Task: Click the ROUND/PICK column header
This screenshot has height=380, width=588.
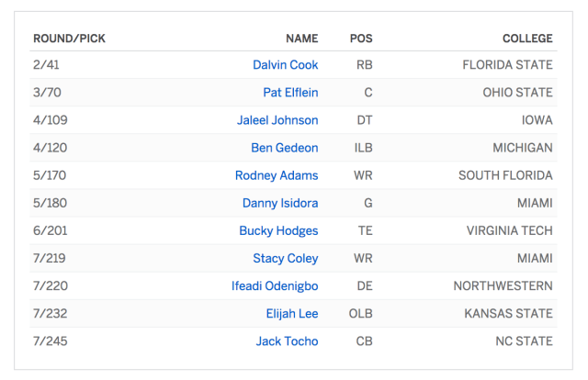Action: 69,39
